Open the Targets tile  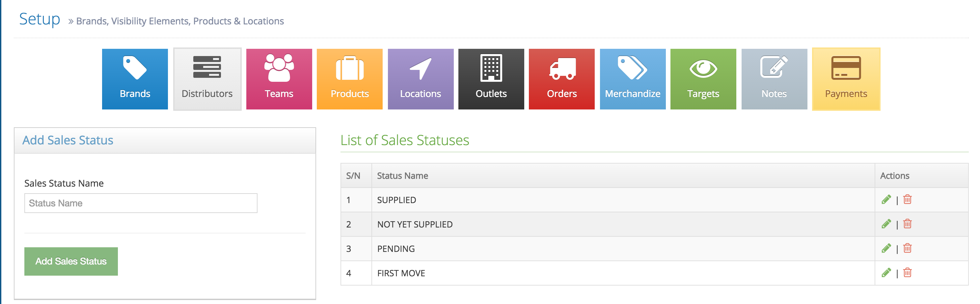(x=703, y=79)
